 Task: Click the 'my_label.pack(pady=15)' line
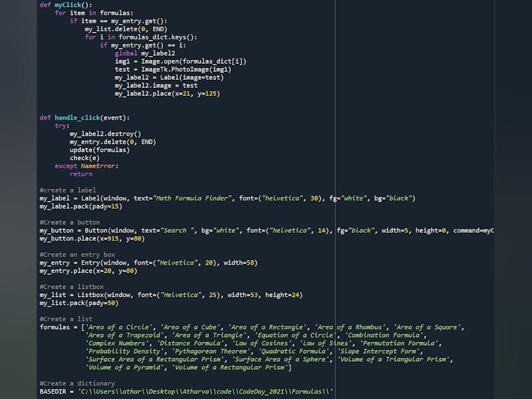point(80,206)
